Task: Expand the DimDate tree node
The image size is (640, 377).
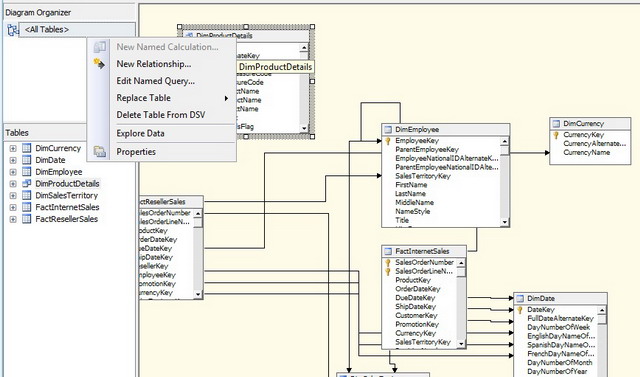Action: (x=13, y=160)
